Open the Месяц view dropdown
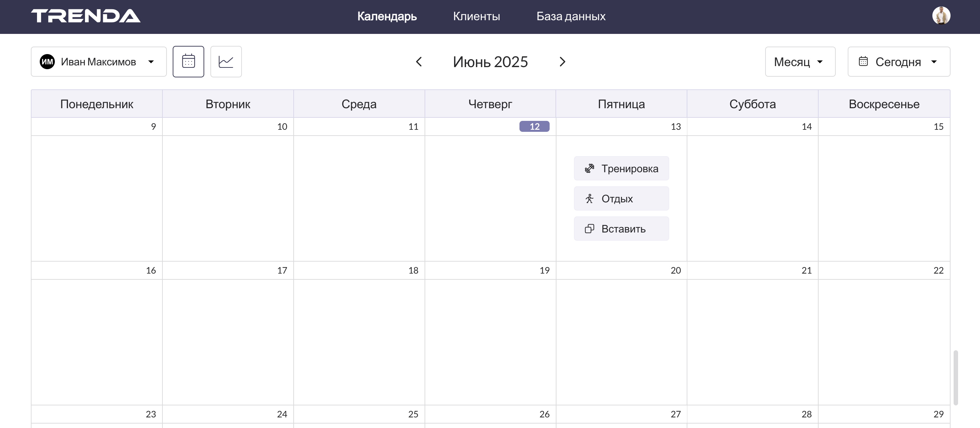Viewport: 980px width, 428px height. (x=800, y=62)
